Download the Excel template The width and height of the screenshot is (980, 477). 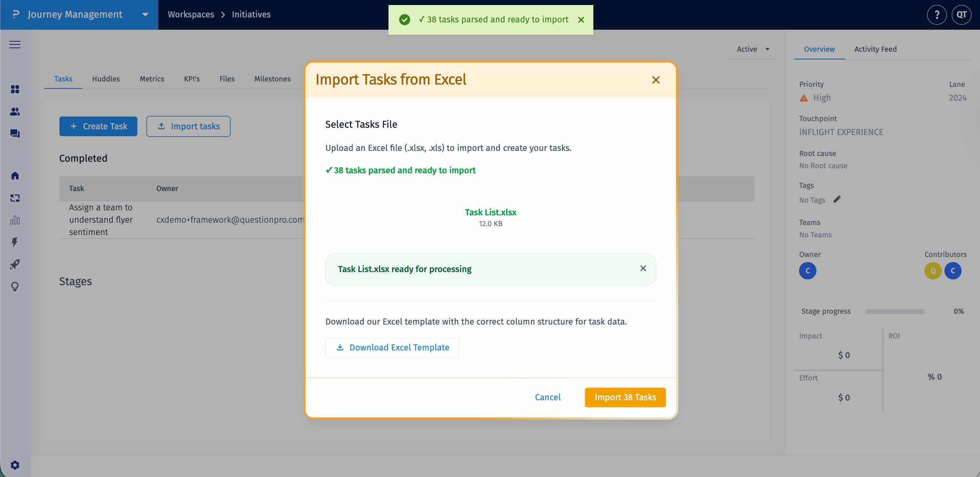coord(392,347)
